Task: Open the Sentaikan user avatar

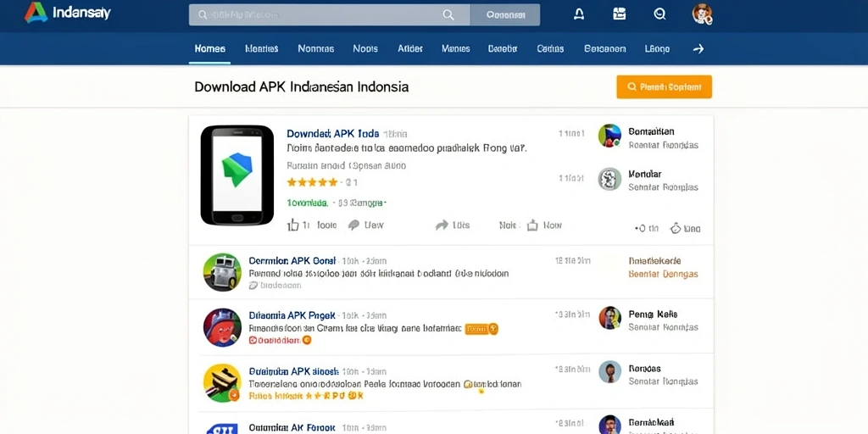Action: [x=609, y=136]
